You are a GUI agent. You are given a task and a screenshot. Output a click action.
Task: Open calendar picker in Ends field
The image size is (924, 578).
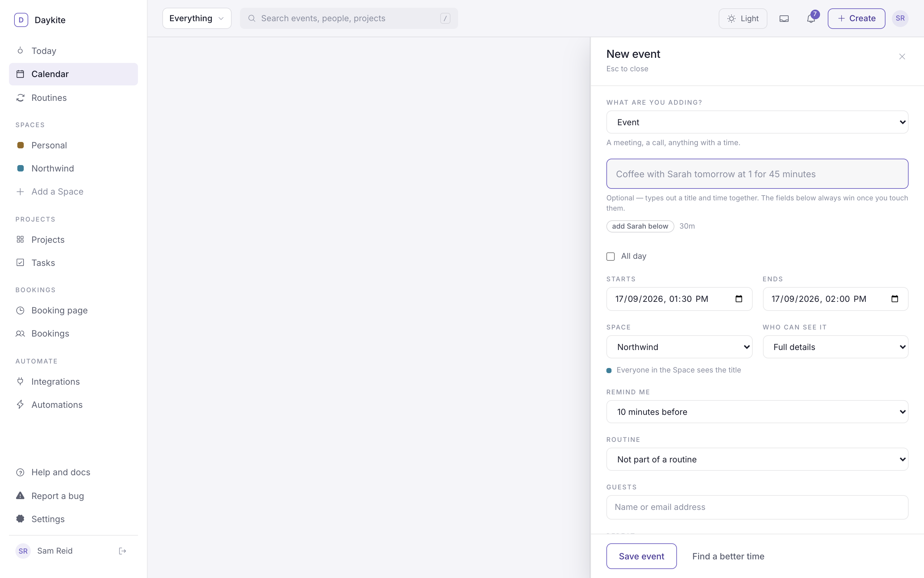click(x=894, y=299)
